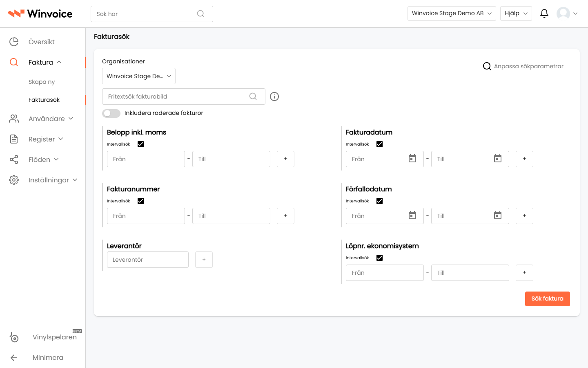Viewport: 588px width, 368px height.
Task: Click the info icon beside Fritextsök field
Action: pyautogui.click(x=274, y=96)
